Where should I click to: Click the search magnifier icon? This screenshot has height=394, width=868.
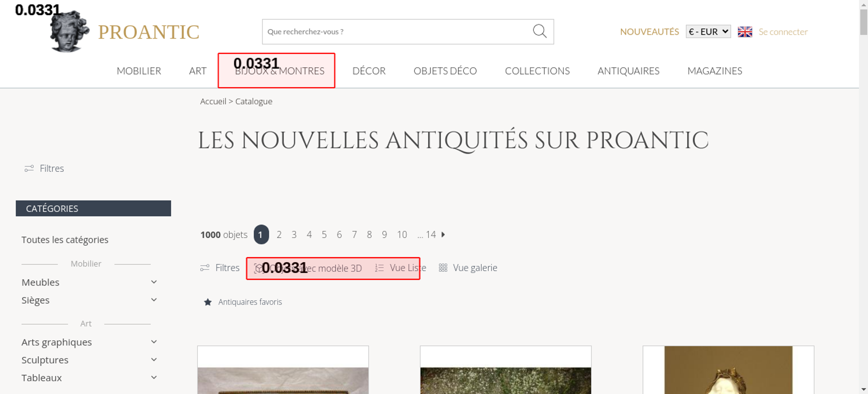[539, 31]
